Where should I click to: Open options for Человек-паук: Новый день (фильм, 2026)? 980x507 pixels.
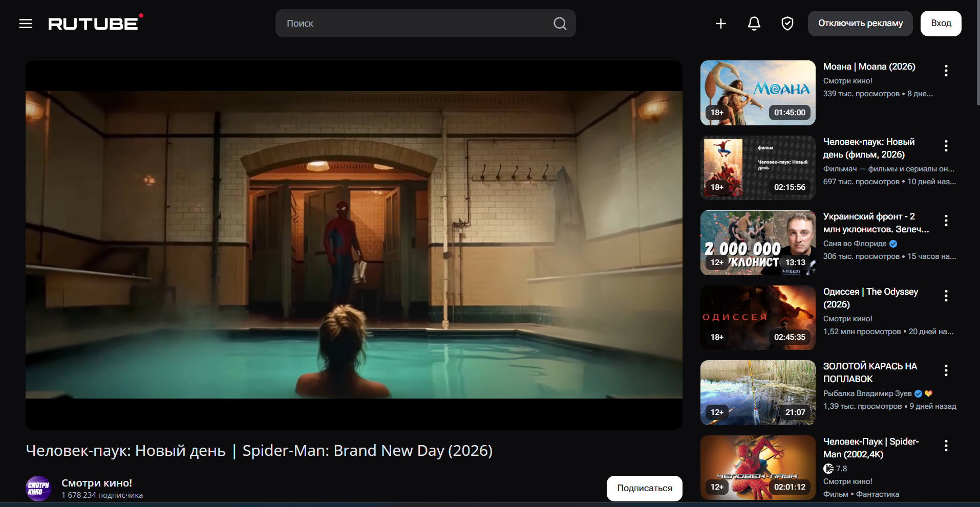pos(946,146)
